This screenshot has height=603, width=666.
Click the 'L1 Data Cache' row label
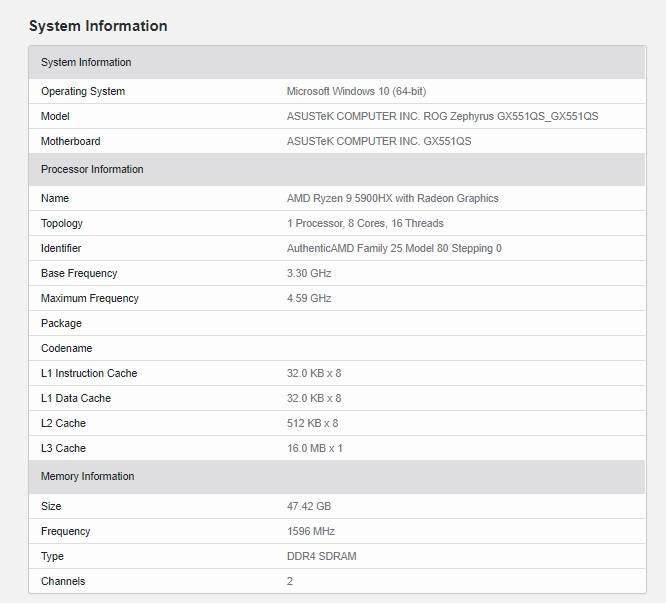(76, 399)
